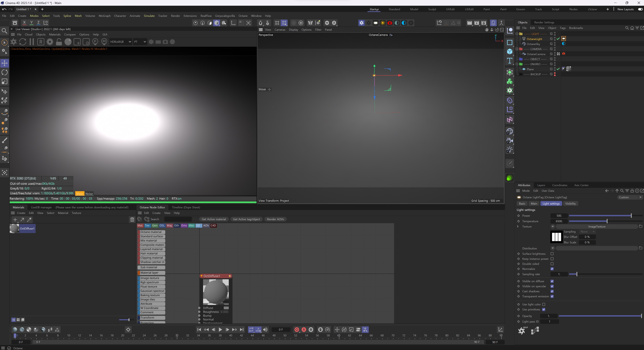The image size is (644, 350).
Task: Enable Double sided checkbox
Action: 552,264
